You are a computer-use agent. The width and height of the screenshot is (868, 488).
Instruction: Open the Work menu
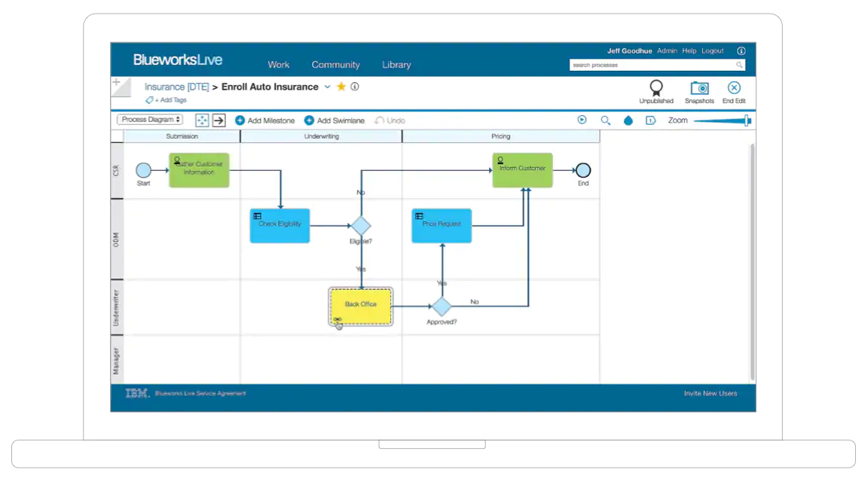278,65
